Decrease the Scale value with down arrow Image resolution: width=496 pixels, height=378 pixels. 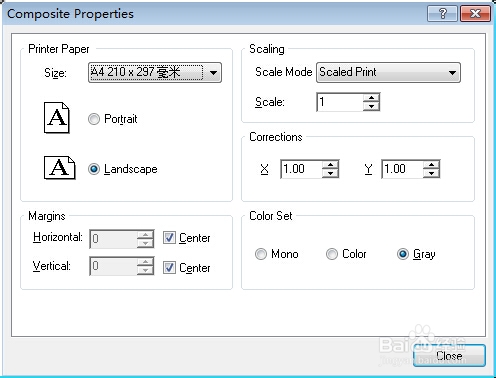point(371,106)
